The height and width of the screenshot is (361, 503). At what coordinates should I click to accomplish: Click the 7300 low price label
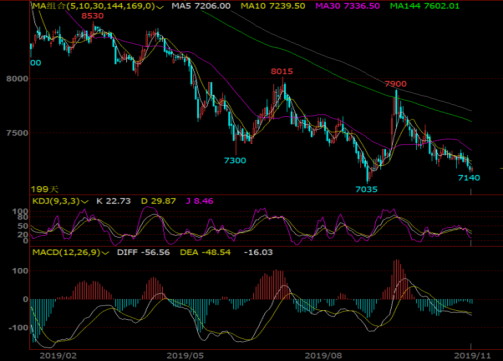click(235, 161)
